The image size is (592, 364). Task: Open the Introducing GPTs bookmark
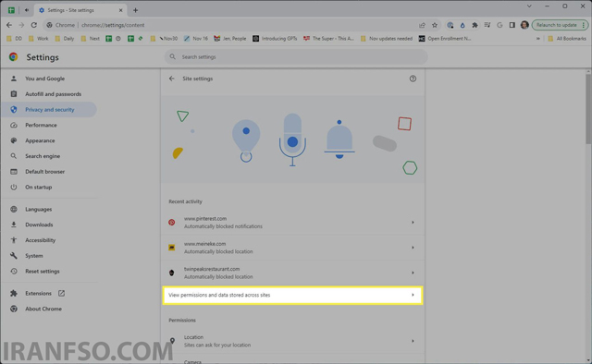click(275, 39)
